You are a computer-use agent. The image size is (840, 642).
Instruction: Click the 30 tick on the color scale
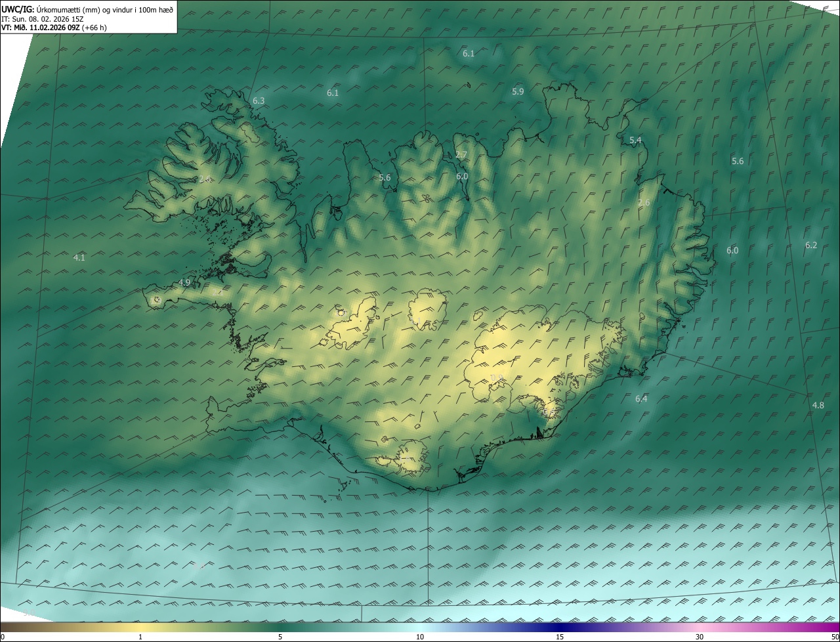pos(700,637)
